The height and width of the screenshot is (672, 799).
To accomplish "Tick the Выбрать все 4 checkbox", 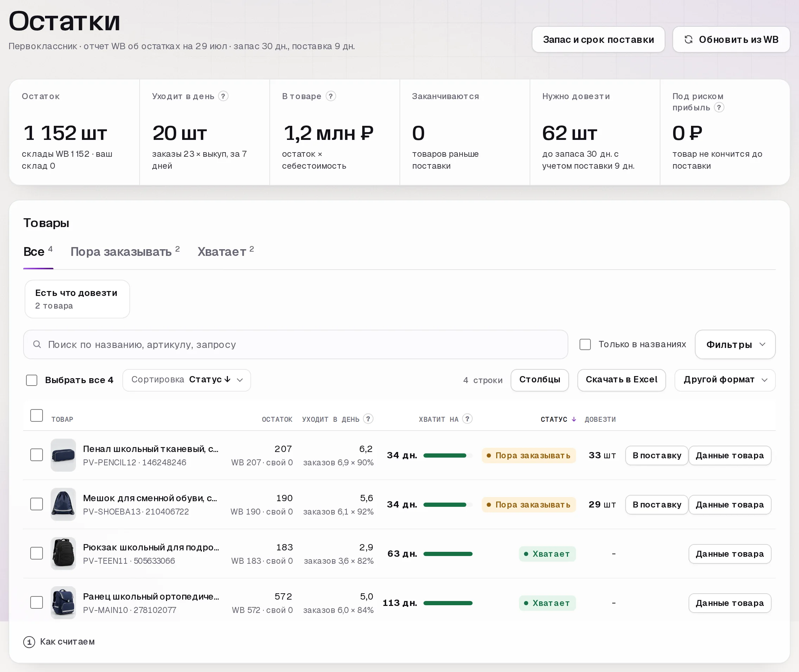I will [x=32, y=380].
